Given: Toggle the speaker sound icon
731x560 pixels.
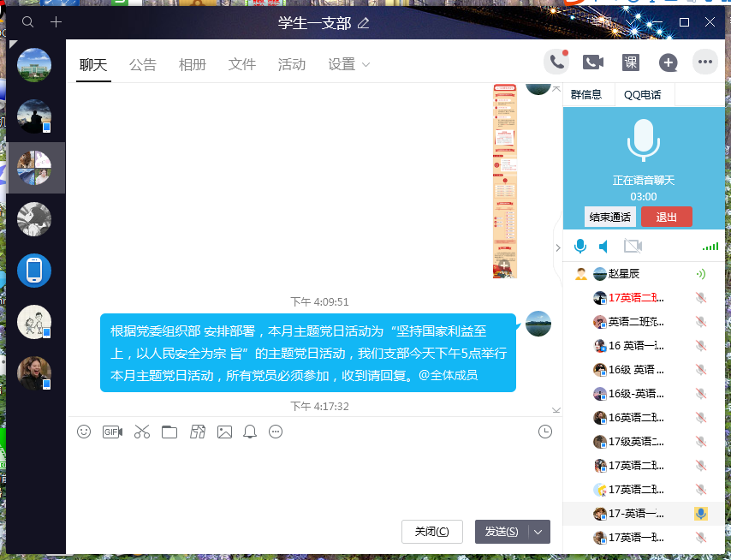Looking at the screenshot, I should click(x=604, y=247).
